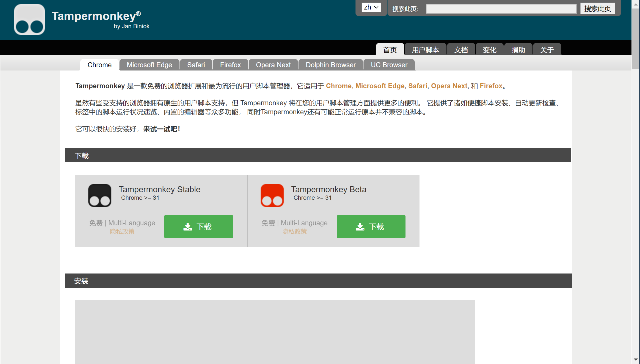The image size is (640, 364).
Task: Select the Opera Next browser tab
Action: 273,65
